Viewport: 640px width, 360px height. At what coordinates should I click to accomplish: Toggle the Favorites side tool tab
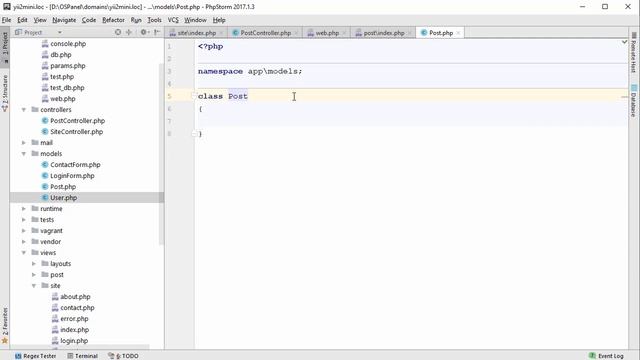(5, 325)
